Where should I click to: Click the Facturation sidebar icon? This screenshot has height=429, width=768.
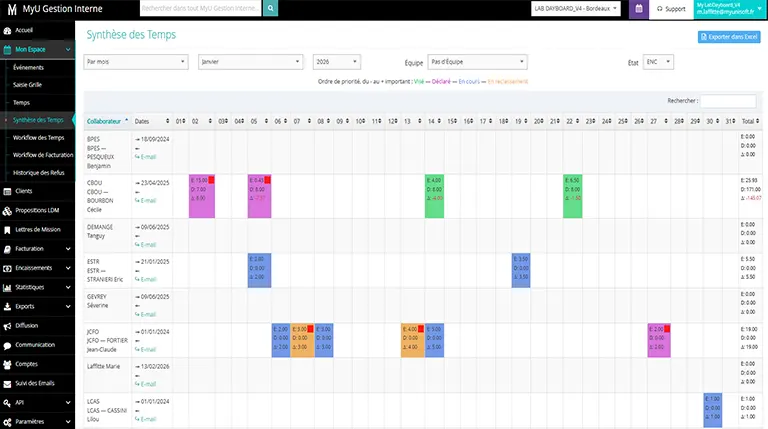click(7, 249)
